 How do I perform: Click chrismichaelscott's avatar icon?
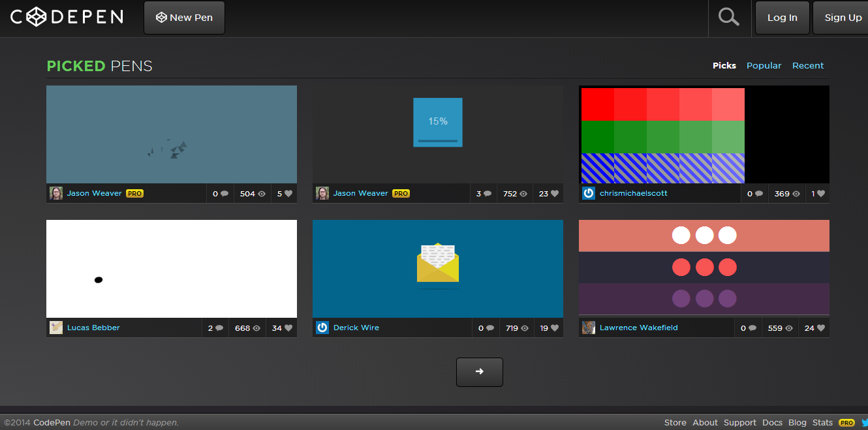point(589,193)
